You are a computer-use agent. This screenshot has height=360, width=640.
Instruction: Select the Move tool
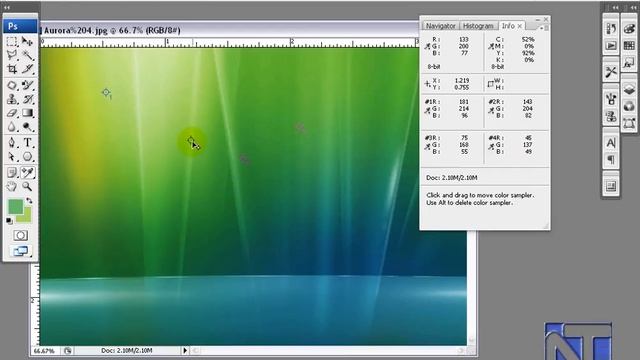click(x=27, y=41)
